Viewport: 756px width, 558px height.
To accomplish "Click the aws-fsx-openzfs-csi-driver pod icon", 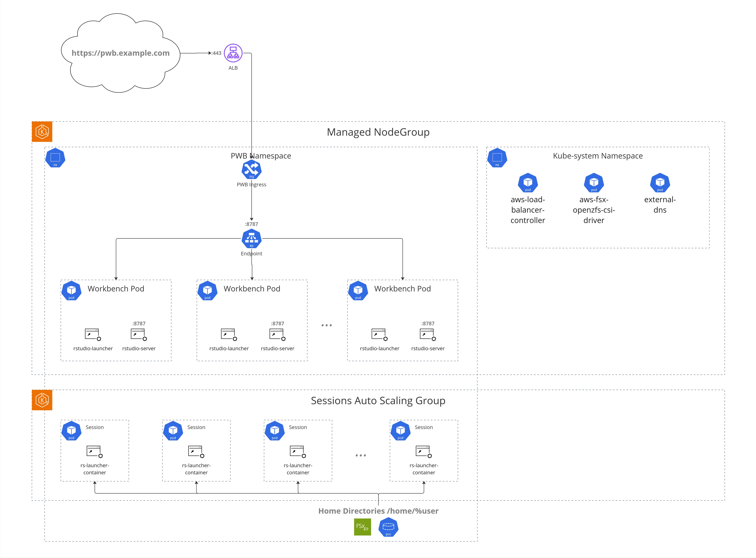I will click(594, 183).
